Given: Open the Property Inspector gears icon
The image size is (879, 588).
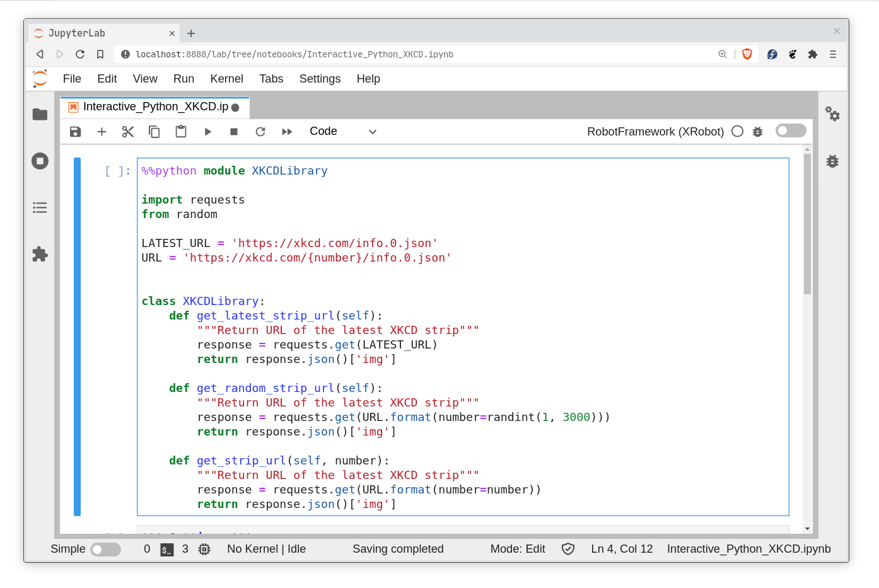Looking at the screenshot, I should click(832, 114).
